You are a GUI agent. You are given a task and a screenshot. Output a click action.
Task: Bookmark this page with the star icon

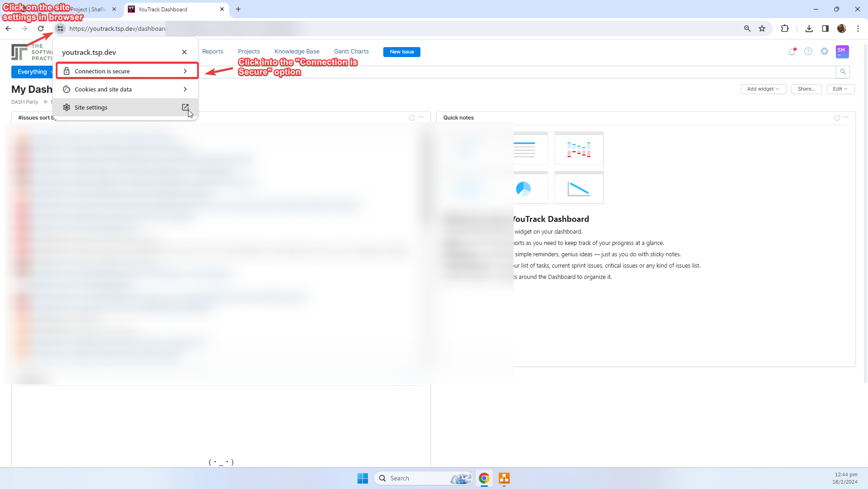click(762, 29)
